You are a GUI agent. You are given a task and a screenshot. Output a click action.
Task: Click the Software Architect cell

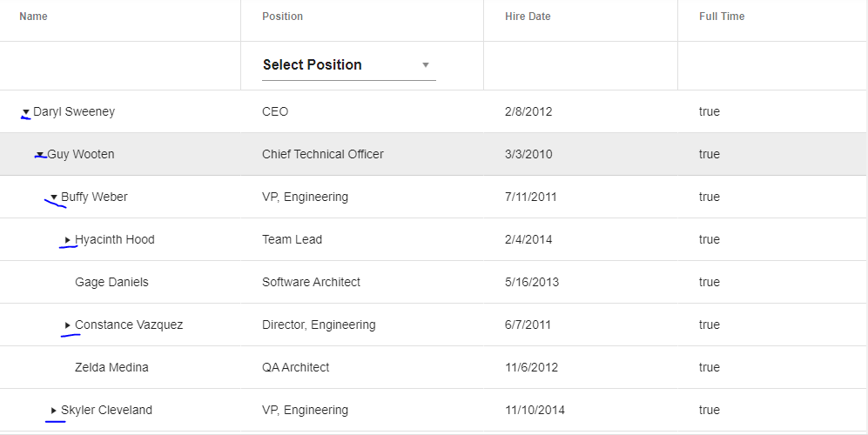pyautogui.click(x=311, y=283)
